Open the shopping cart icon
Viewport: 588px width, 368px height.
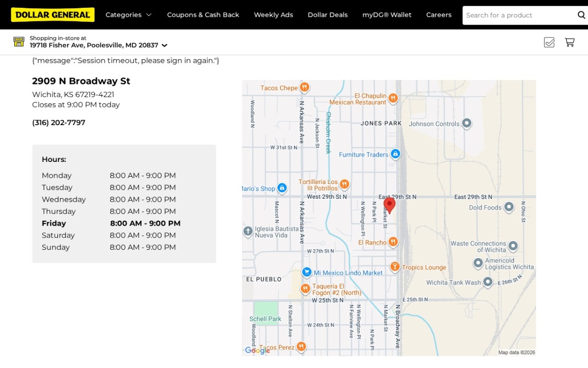(569, 42)
